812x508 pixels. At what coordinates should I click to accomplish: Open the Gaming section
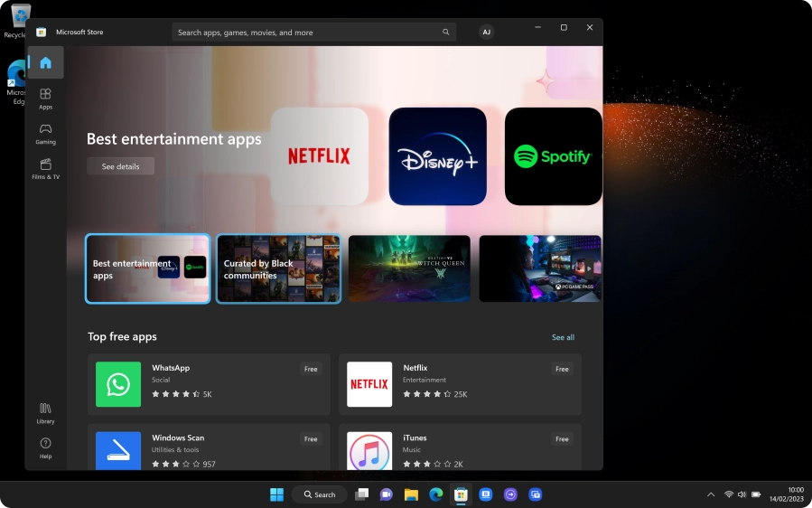[45, 133]
